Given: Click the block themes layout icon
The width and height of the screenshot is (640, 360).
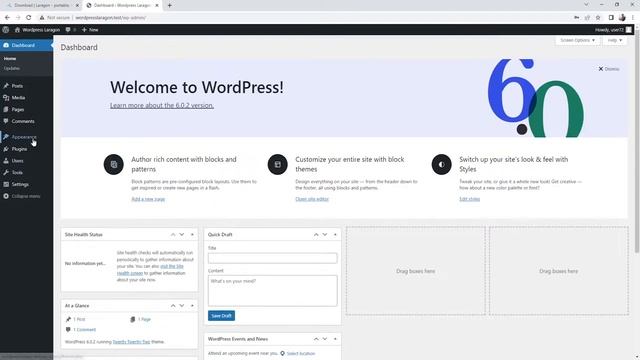Looking at the screenshot, I should (278, 164).
